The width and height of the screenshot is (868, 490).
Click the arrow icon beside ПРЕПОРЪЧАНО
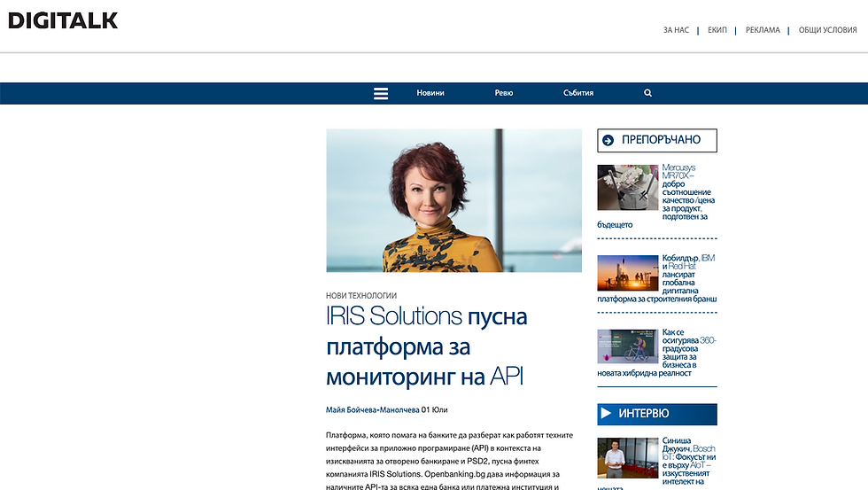(x=608, y=140)
